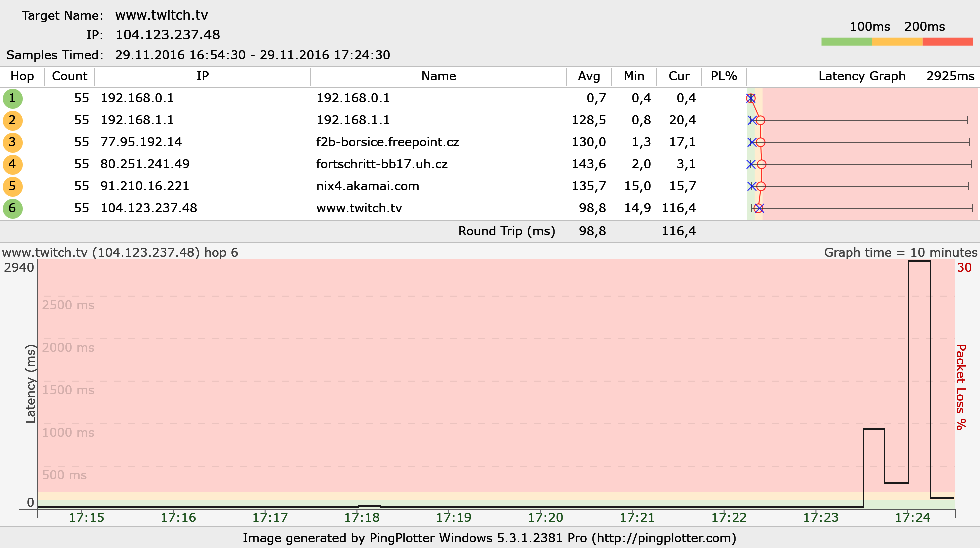Click the Avg column header

click(x=589, y=76)
